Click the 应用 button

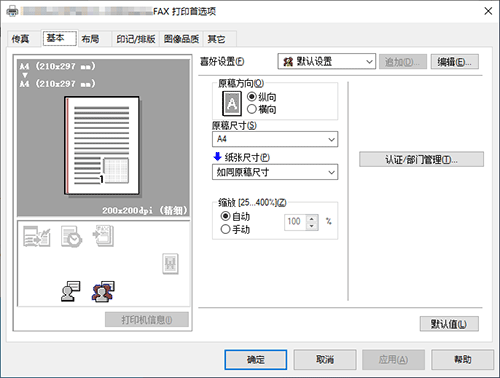coord(393,360)
